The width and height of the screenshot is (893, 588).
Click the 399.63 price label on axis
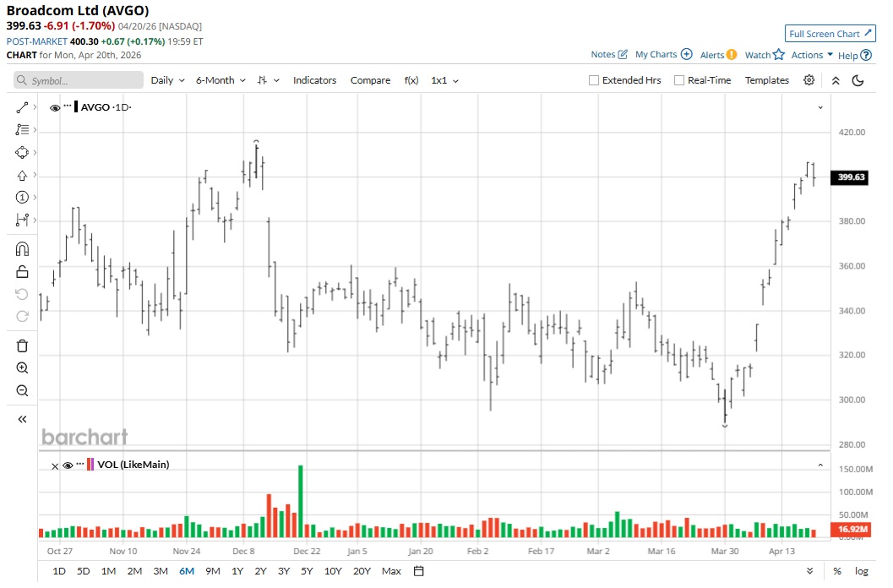[x=851, y=177]
